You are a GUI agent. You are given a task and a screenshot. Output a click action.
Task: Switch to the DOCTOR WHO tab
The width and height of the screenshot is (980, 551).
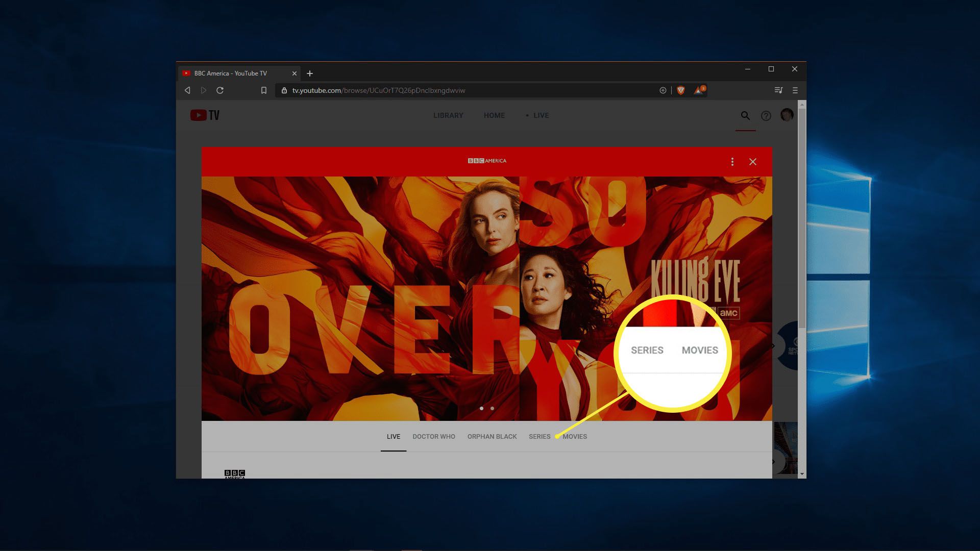click(x=434, y=437)
